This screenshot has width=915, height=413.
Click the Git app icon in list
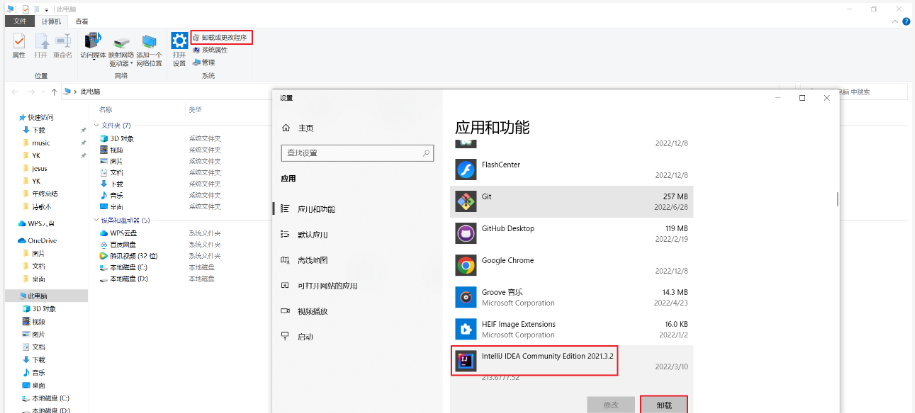(466, 201)
